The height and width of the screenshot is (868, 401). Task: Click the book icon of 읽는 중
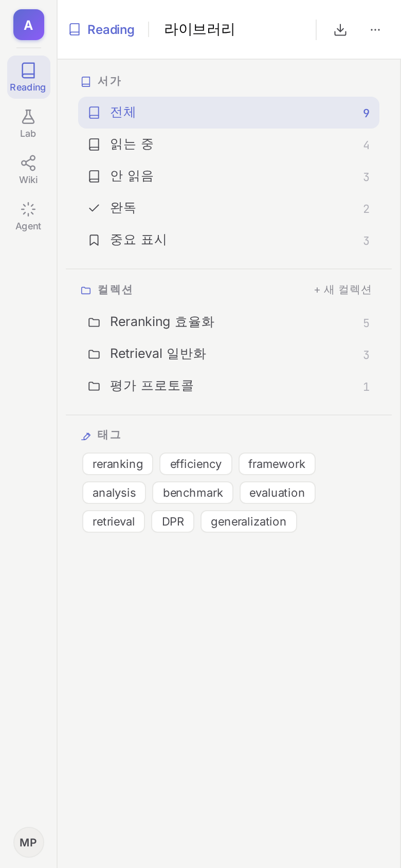pos(94,144)
